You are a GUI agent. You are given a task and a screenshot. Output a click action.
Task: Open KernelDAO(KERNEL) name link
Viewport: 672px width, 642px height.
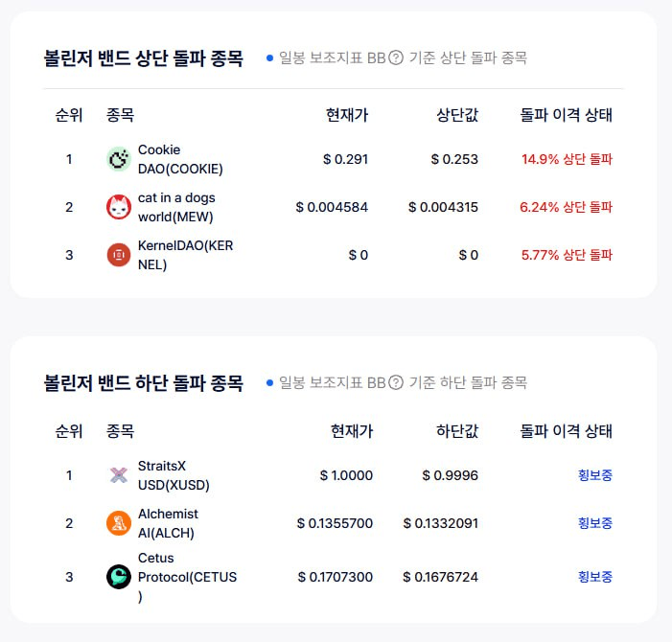pos(186,255)
